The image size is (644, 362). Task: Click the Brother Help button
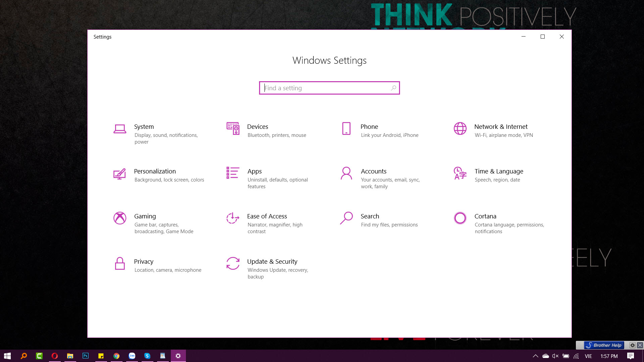(604, 345)
